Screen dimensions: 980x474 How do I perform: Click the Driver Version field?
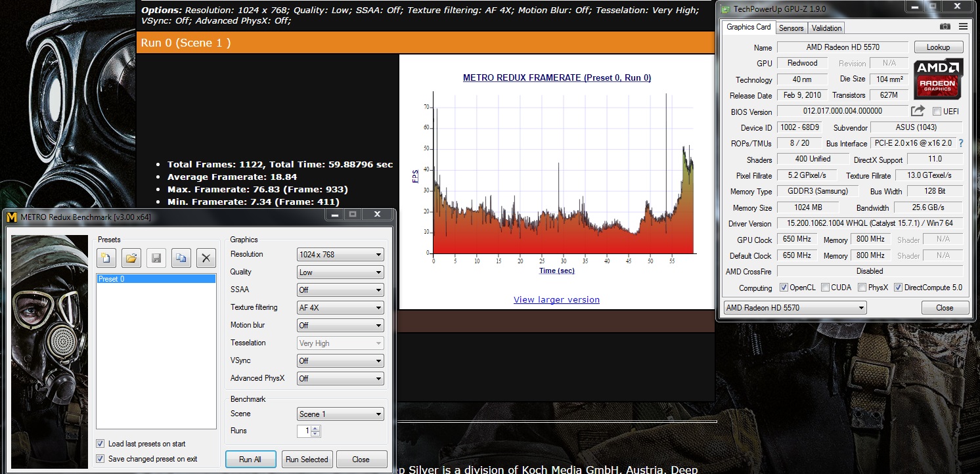click(x=870, y=224)
